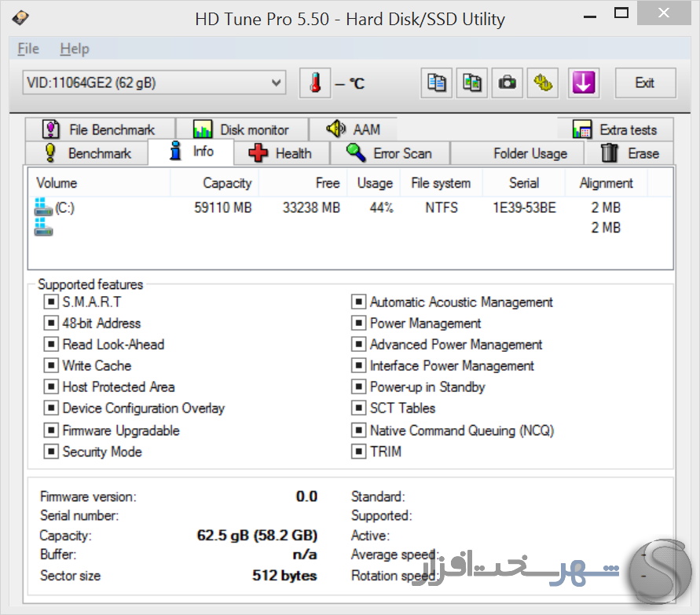Screen dimensions: 700x615
Task: Click the Capacity column header
Action: [x=214, y=182]
